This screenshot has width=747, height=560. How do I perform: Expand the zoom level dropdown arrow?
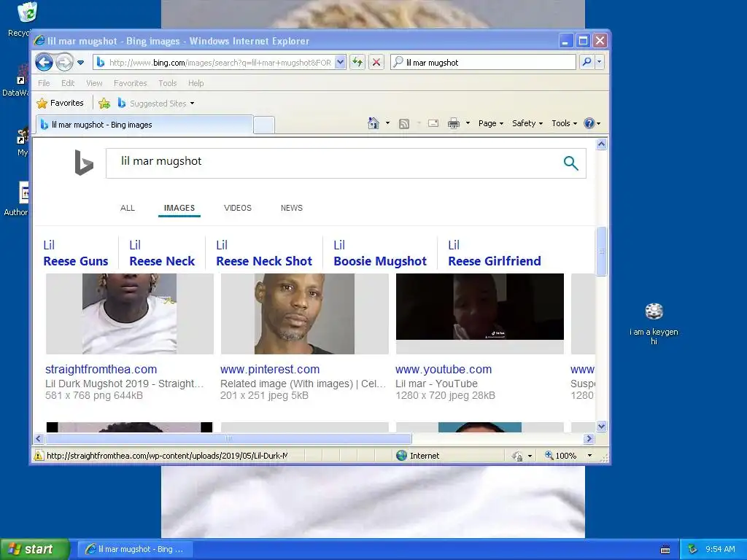coord(589,456)
